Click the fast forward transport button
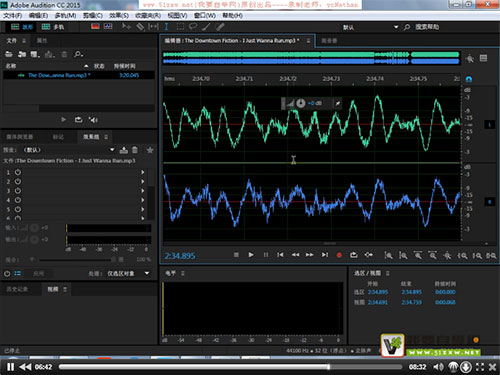 [x=310, y=255]
